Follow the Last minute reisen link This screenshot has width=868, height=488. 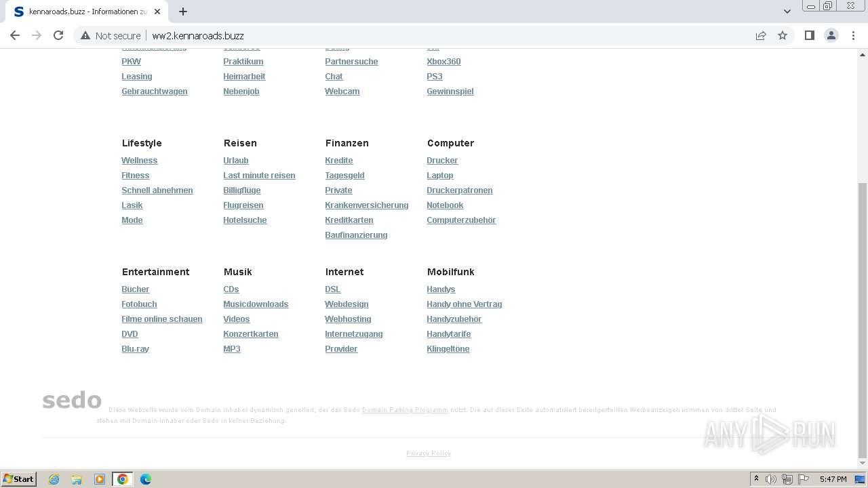point(259,176)
